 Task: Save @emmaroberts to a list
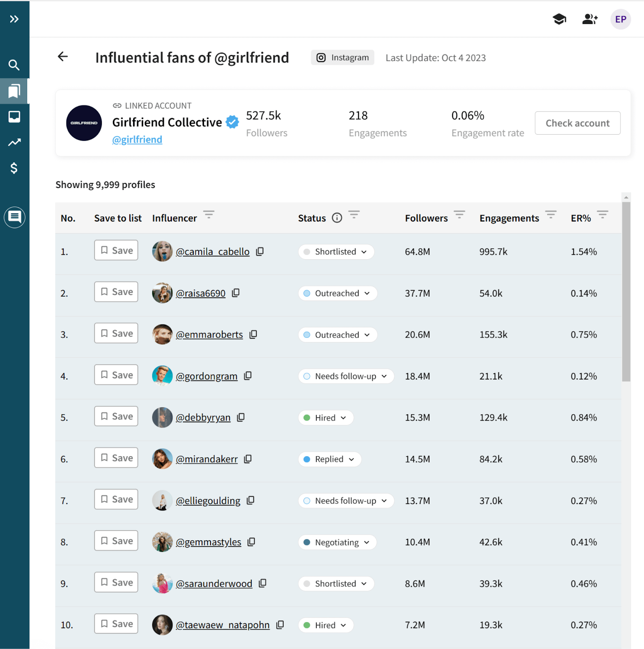(x=116, y=333)
